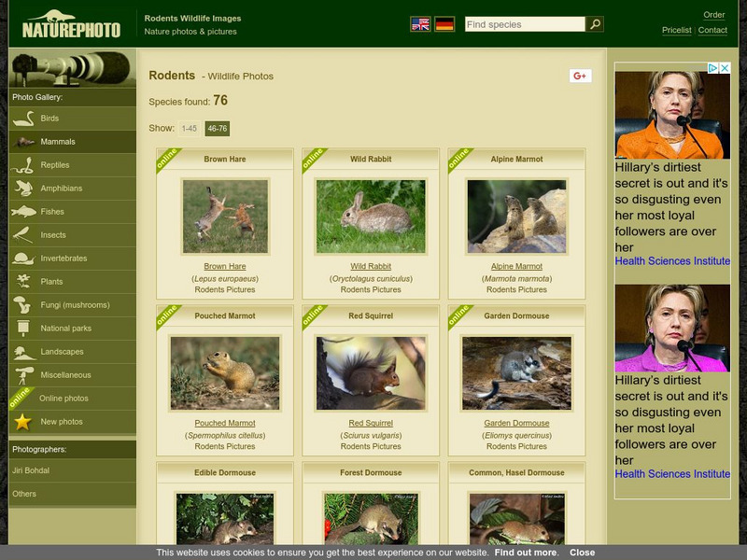The image size is (747, 560).
Task: Click the Naturephoto logo
Action: coord(71,24)
